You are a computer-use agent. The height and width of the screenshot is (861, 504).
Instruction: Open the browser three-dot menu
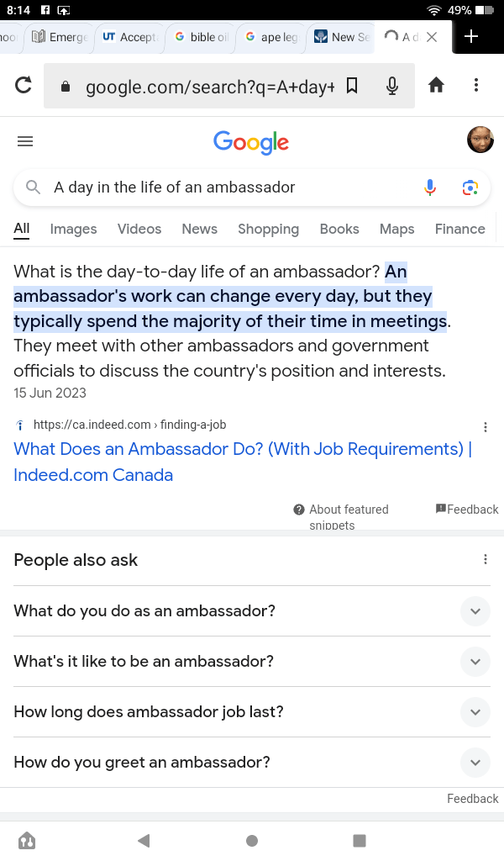476,85
